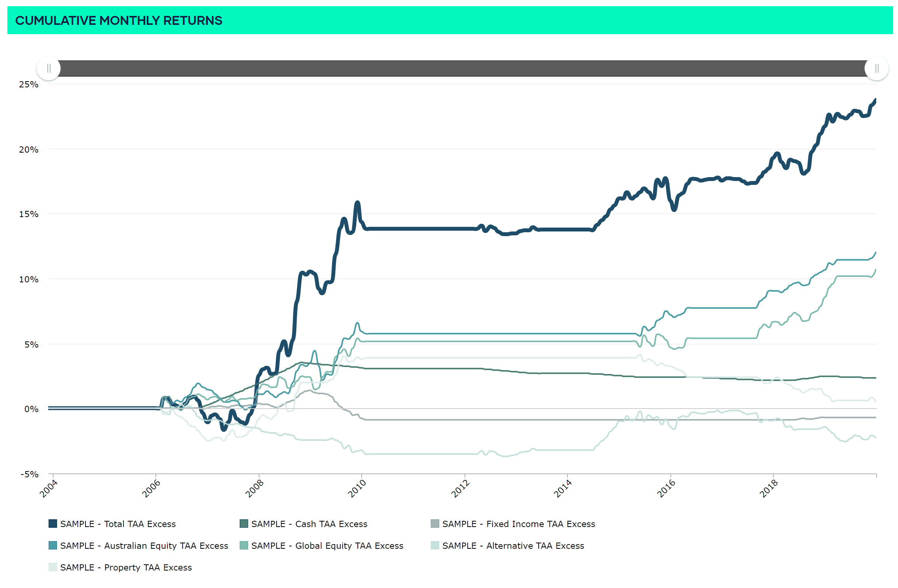Viewport: 898px width, 588px height.
Task: Click the 2010 x-axis year label
Action: click(x=357, y=488)
